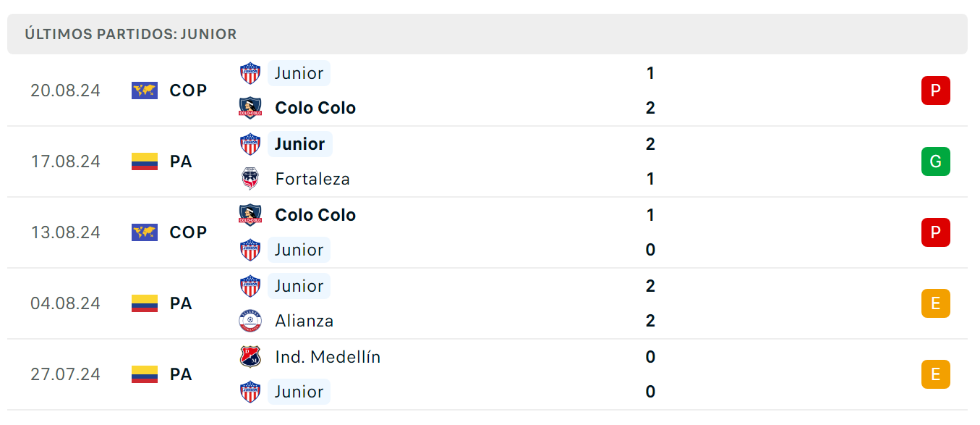Click the green G result badge
This screenshot has height=425, width=980.
(935, 161)
